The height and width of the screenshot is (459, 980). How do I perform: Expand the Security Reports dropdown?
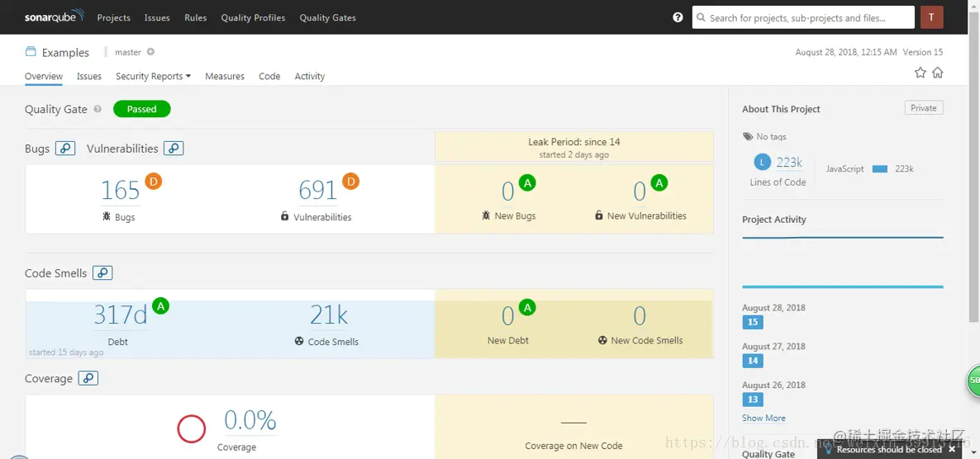point(153,76)
